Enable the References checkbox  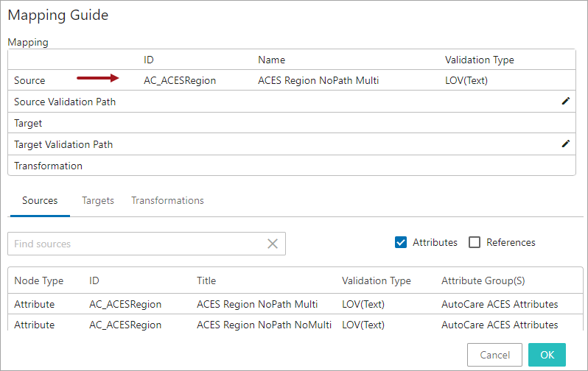point(475,242)
